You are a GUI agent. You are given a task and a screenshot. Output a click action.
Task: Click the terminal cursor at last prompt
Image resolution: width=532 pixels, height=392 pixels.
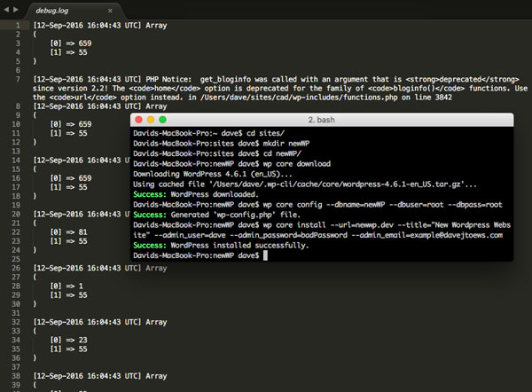[x=265, y=255]
